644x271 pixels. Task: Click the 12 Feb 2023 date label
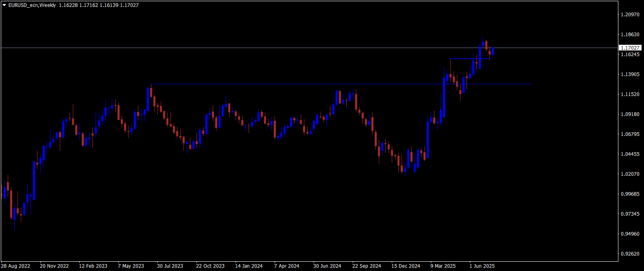click(x=93, y=266)
